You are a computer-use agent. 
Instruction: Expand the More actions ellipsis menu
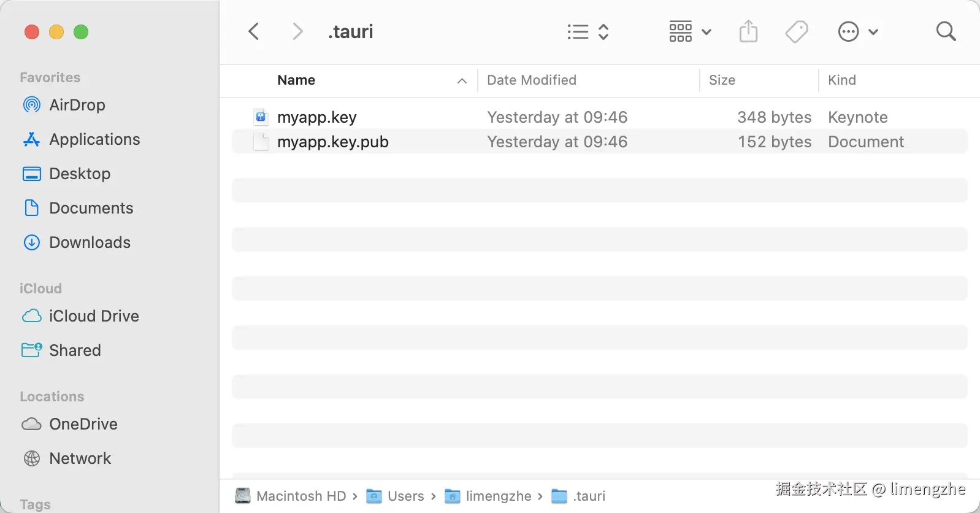pyautogui.click(x=858, y=31)
